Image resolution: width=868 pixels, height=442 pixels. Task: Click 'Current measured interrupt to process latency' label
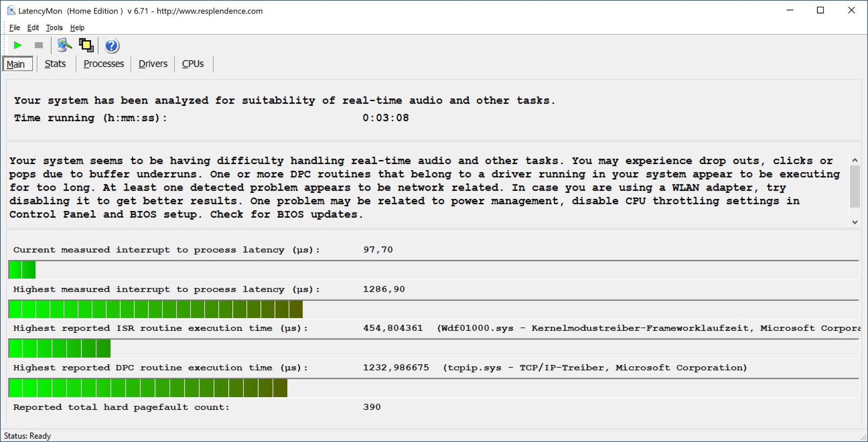166,250
